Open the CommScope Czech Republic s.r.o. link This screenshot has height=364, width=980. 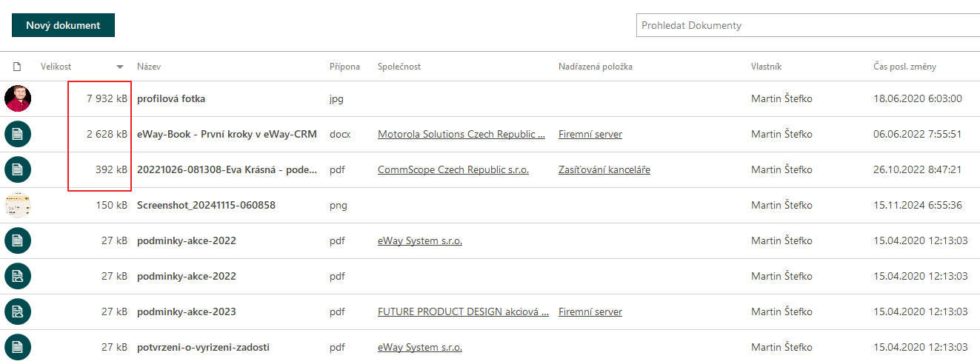tap(453, 169)
